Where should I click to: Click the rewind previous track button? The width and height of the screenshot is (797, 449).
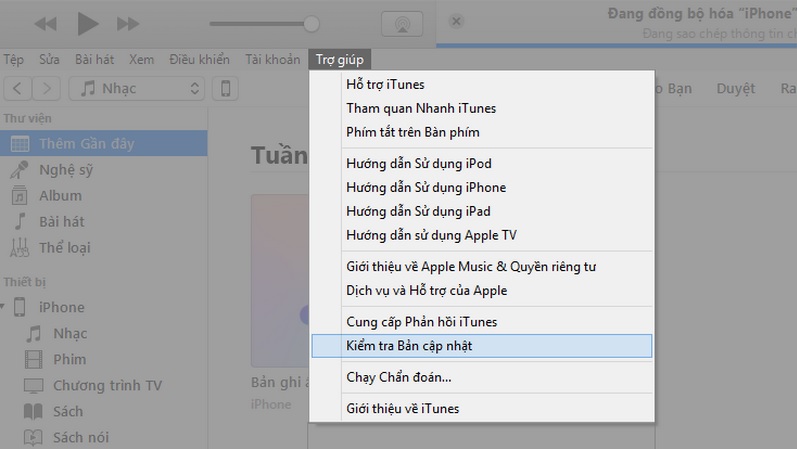pyautogui.click(x=45, y=24)
